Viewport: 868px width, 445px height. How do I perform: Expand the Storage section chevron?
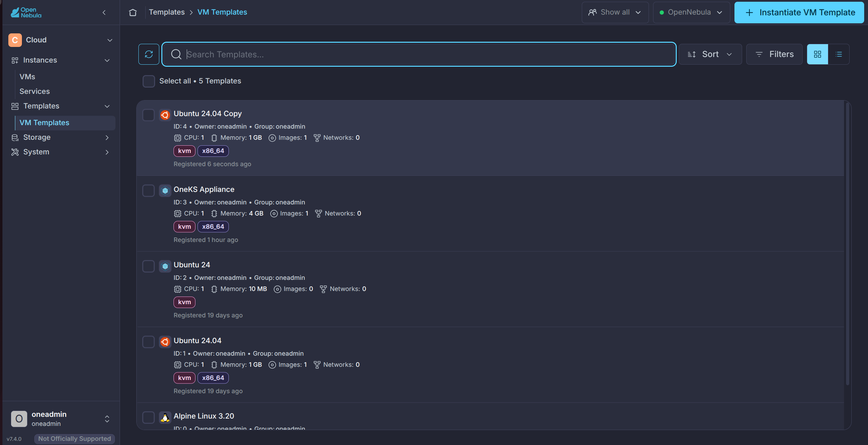click(x=107, y=138)
